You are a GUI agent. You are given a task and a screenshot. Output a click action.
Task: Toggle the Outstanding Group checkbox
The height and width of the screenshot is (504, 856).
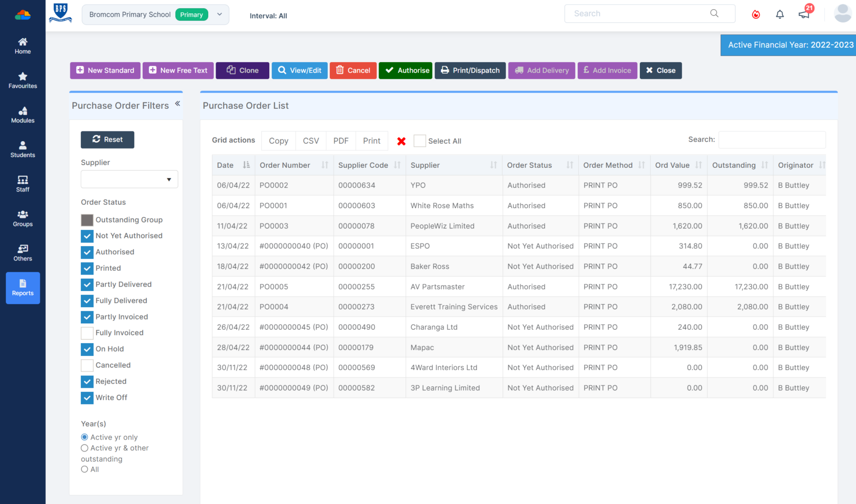click(87, 220)
